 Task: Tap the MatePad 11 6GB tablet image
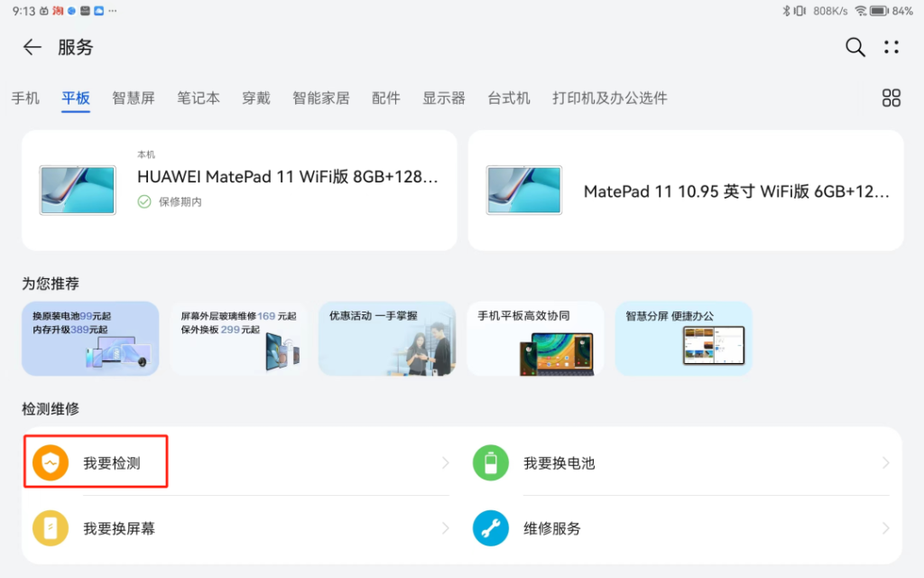point(524,190)
